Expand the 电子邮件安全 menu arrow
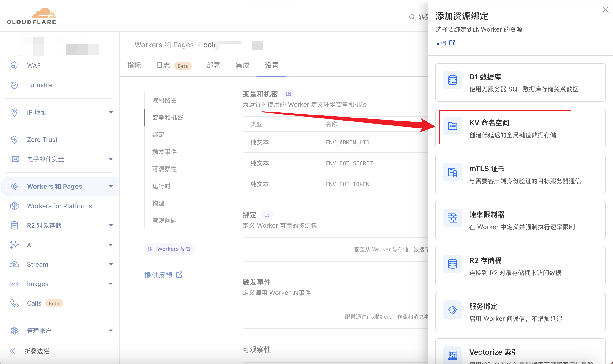 click(111, 159)
